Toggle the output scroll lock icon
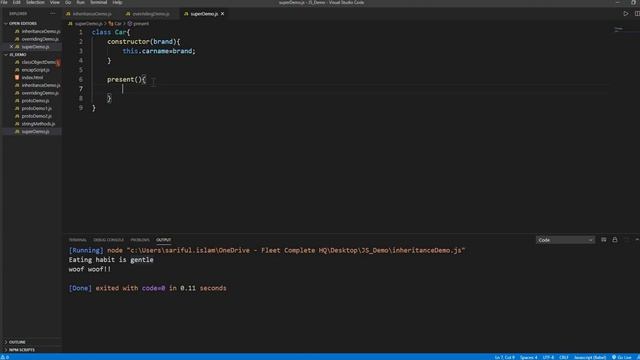 pos(615,240)
